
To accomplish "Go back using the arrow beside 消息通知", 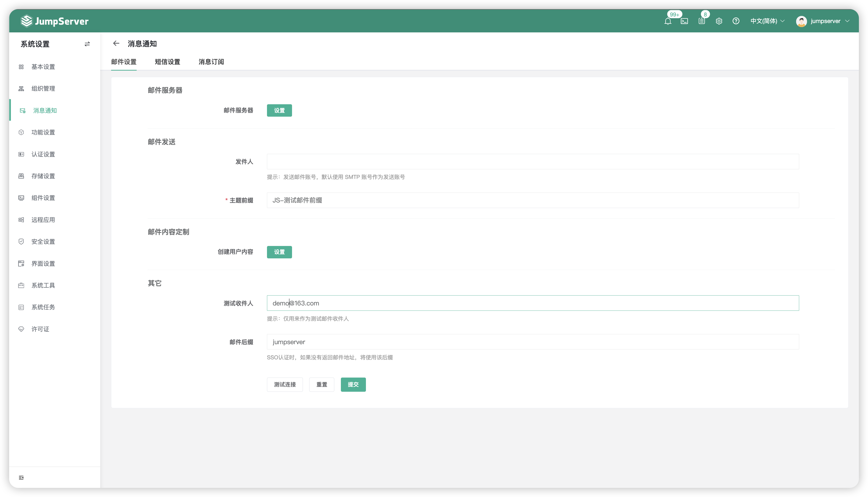I will pyautogui.click(x=116, y=43).
